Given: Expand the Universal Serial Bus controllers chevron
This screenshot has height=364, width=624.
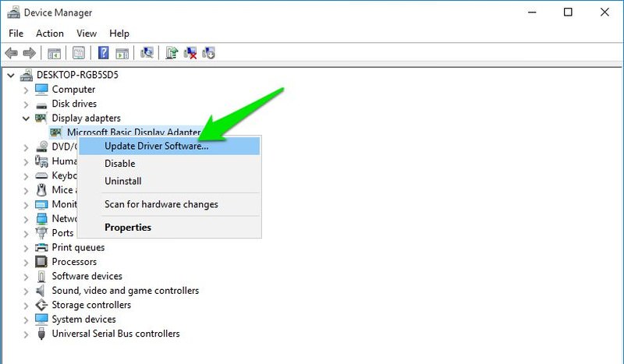Looking at the screenshot, I should click(x=26, y=334).
